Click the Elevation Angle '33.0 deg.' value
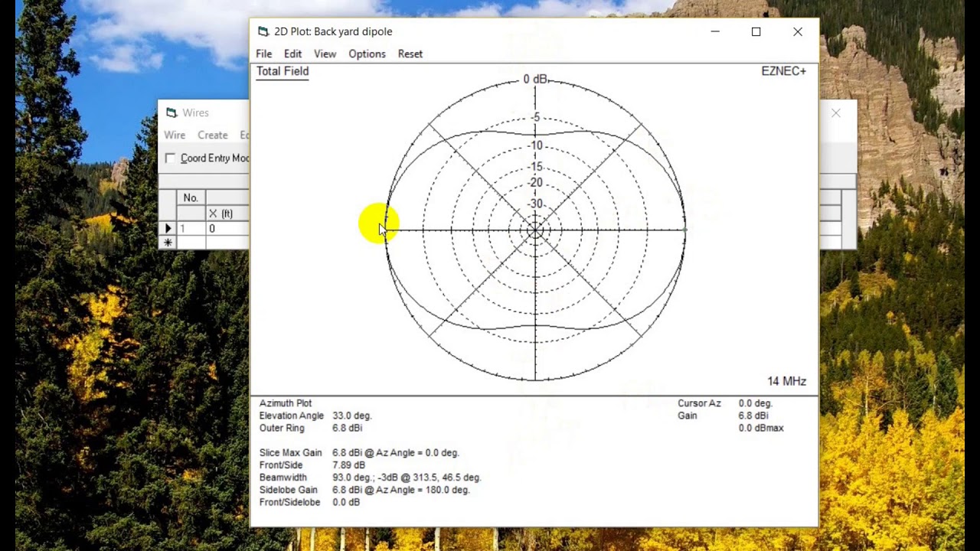This screenshot has width=980, height=551. tap(352, 416)
